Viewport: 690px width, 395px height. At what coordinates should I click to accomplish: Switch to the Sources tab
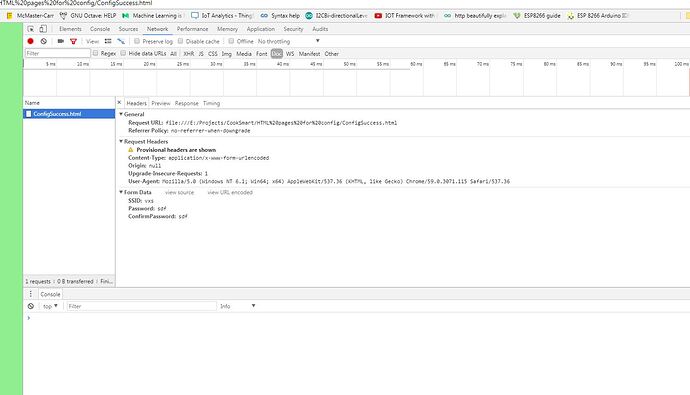click(128, 29)
